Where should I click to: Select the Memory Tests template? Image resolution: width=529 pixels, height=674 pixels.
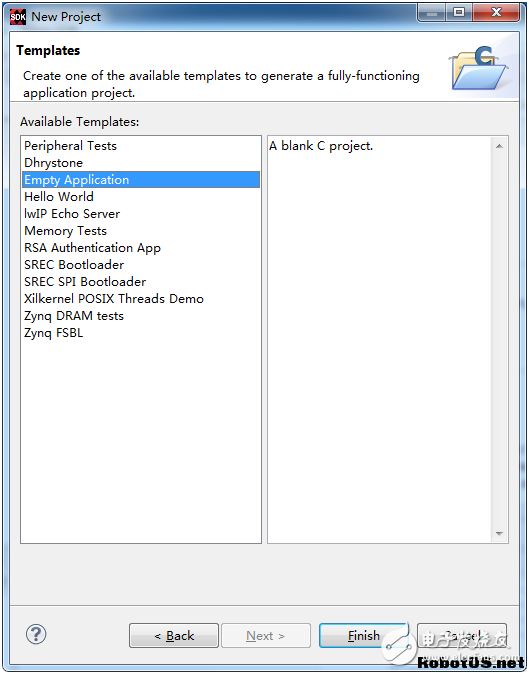click(x=65, y=231)
